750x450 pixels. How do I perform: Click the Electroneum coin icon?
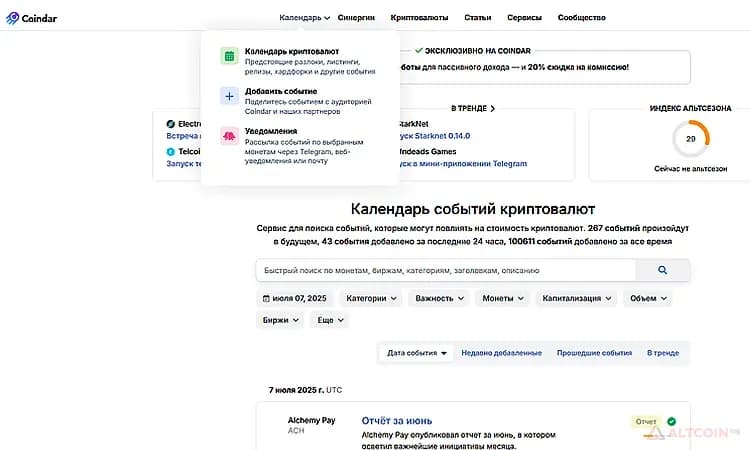click(170, 124)
